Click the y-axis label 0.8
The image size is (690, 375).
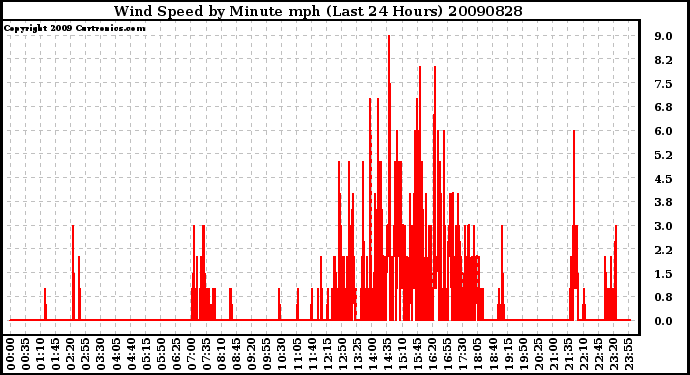663,297
